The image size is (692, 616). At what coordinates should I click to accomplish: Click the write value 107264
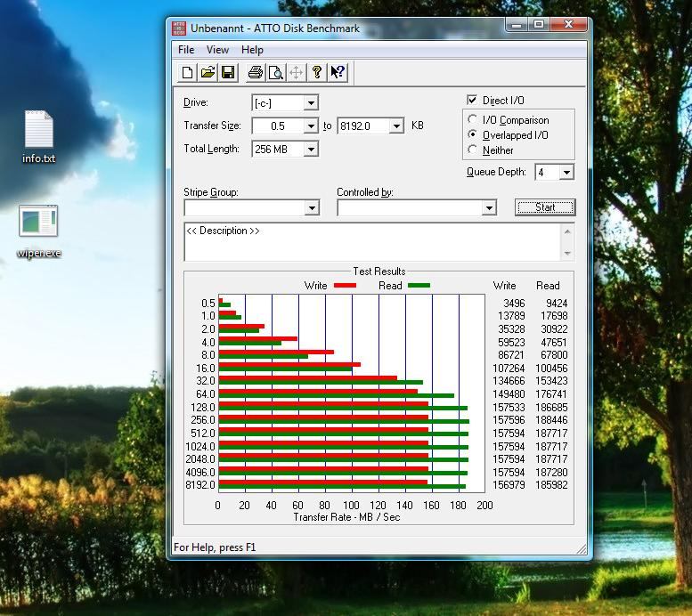click(x=509, y=368)
